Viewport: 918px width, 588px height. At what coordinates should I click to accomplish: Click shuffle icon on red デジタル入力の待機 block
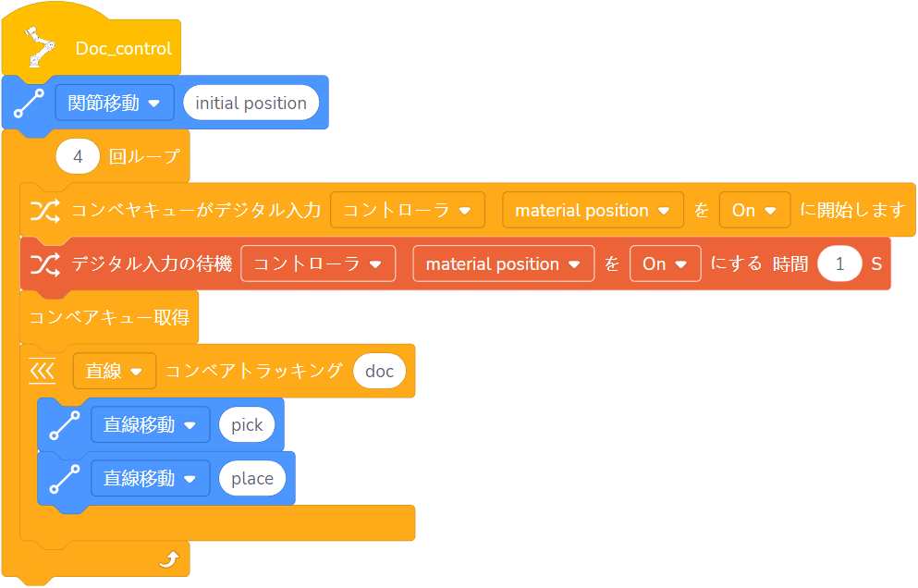43,264
